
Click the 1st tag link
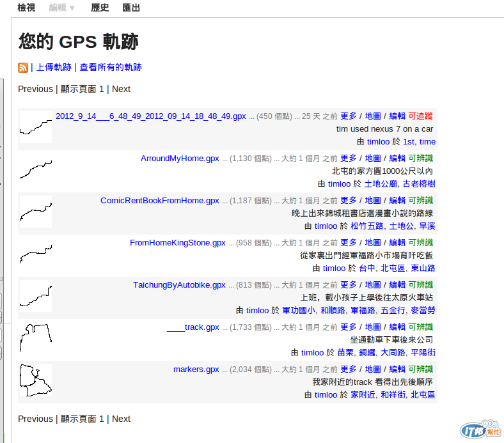(x=409, y=142)
